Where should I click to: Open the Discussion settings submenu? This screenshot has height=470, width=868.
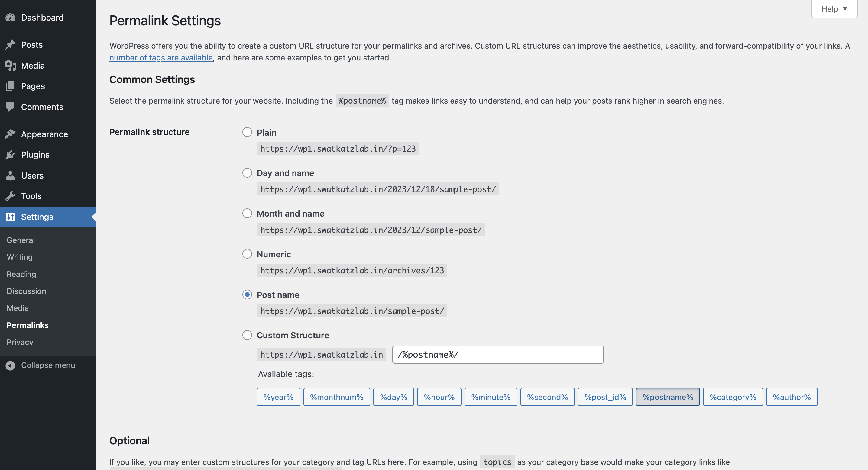pos(26,291)
